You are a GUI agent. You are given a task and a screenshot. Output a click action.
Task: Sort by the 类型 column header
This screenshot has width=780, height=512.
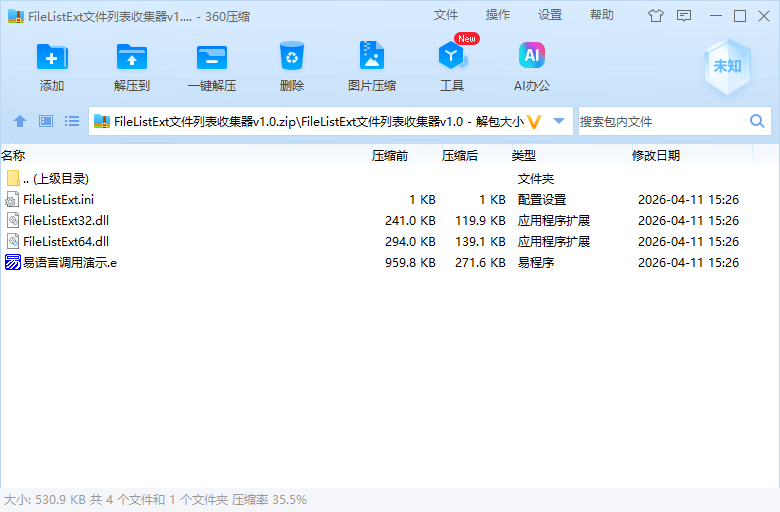tap(571, 156)
